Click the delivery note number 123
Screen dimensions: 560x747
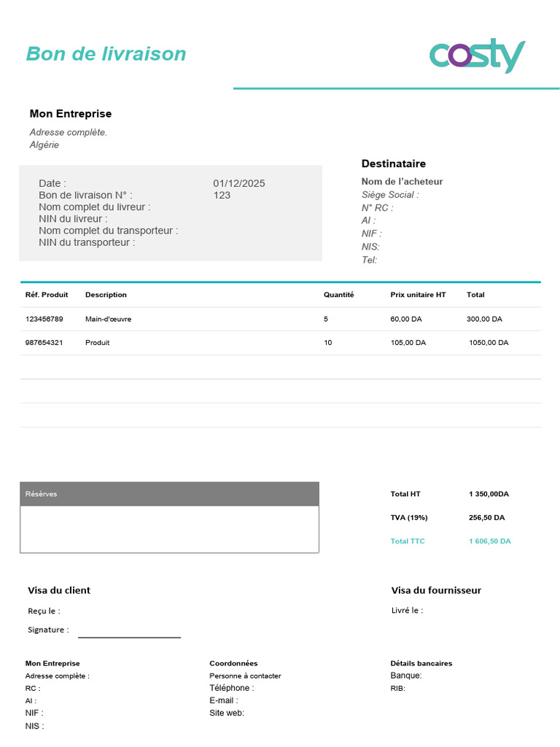coord(222,196)
